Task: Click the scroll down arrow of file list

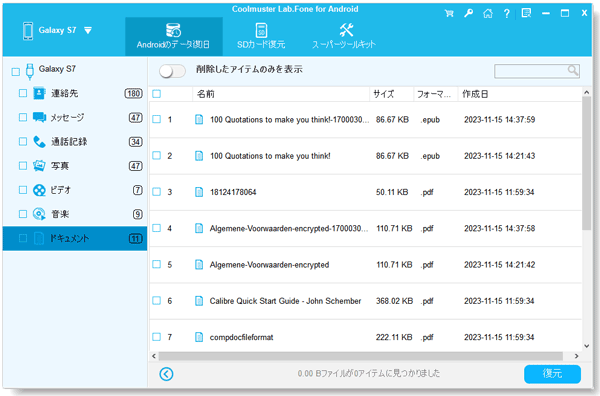Action: [587, 346]
